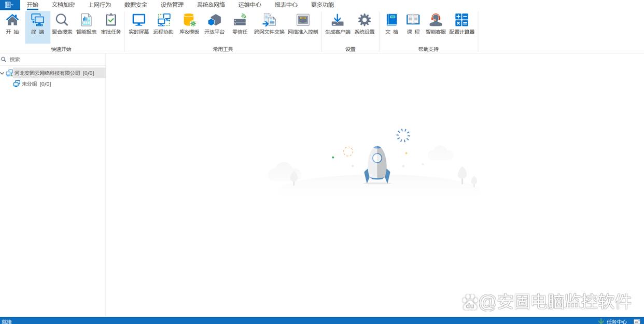
Task: Click the 搜索 search input field
Action: pyautogui.click(x=54, y=60)
